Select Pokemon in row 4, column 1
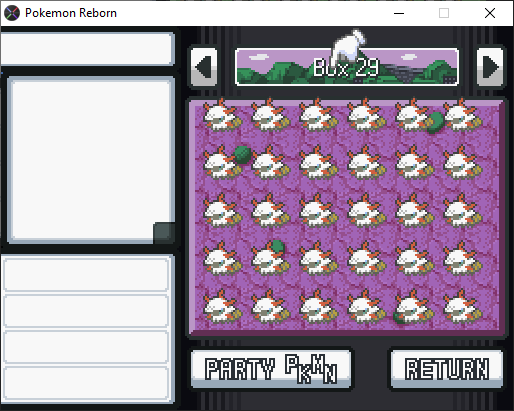Viewport: 514px width, 411px height. (x=222, y=259)
